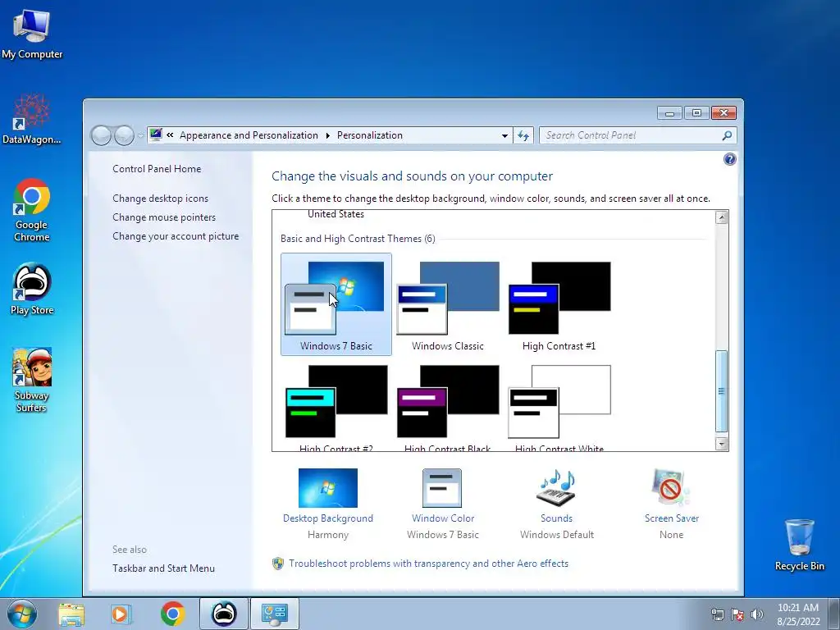840x630 pixels.
Task: Click the Window Color text link
Action: coord(442,518)
